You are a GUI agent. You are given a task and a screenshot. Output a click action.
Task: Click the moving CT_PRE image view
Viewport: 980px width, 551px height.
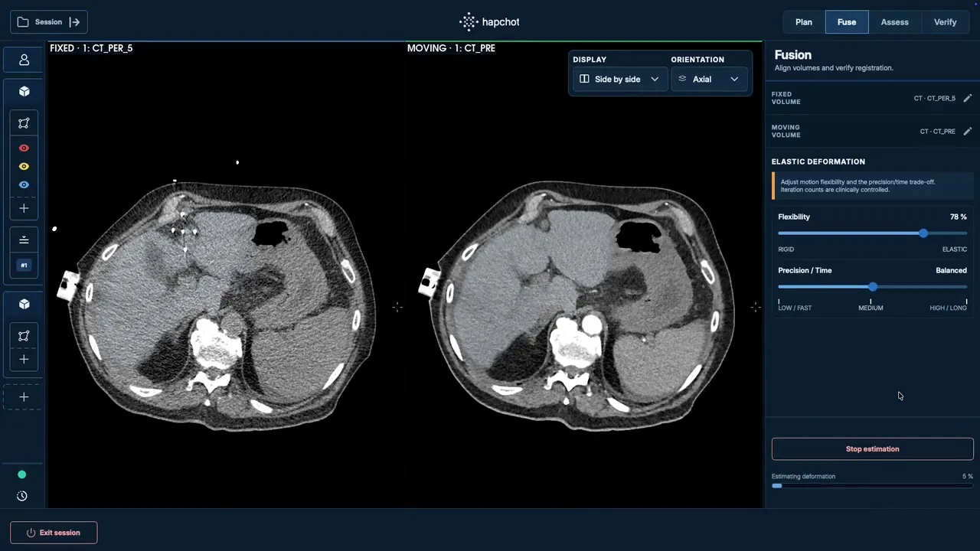coord(584,275)
